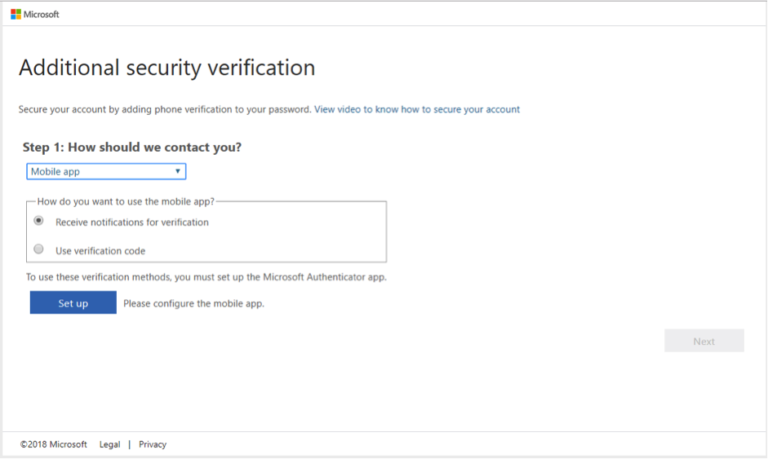
Task: Open the Mobile app contact method dropdown
Action: 106,171
